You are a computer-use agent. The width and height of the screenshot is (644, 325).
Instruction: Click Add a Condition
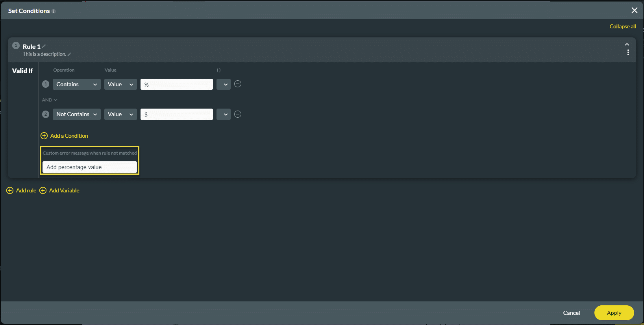(68, 136)
